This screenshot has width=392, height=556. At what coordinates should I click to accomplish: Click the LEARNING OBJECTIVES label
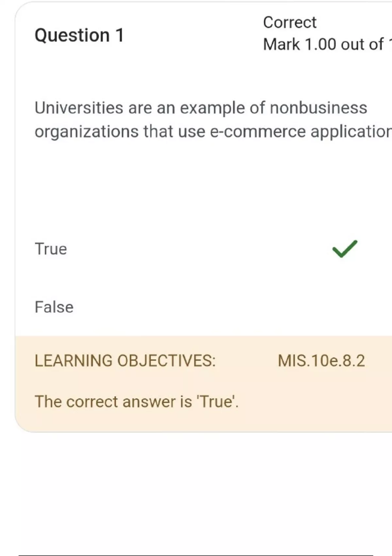coord(125,361)
